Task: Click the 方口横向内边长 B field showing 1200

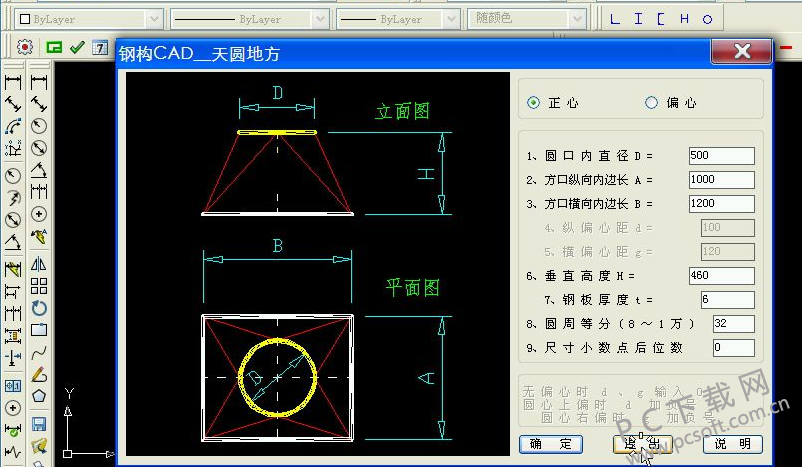Action: coord(722,204)
